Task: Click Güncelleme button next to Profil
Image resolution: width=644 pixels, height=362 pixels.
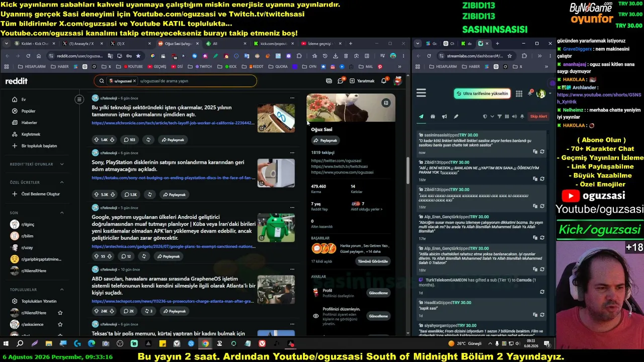Action: 378,293
